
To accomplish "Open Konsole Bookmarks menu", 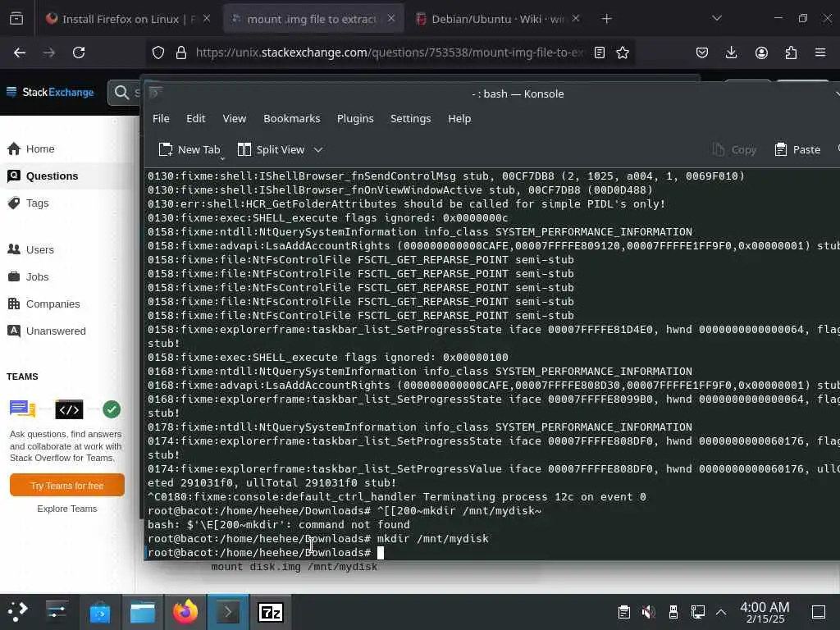I will 291,118.
